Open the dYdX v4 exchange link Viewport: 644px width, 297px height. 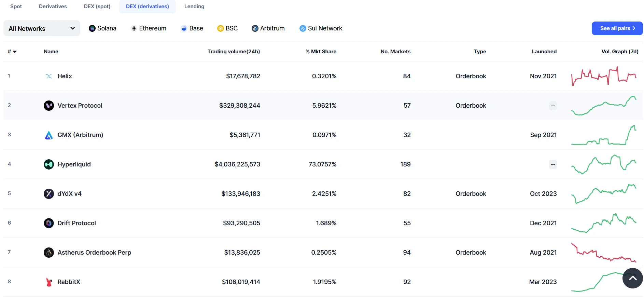click(x=69, y=194)
